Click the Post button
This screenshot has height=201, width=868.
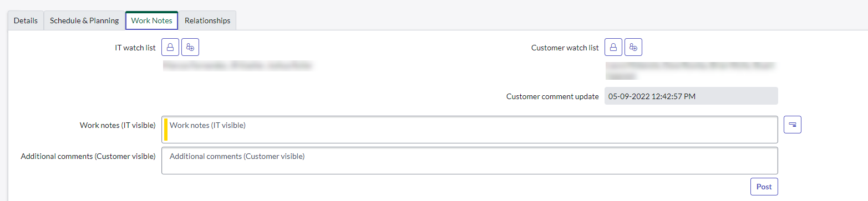pos(764,187)
